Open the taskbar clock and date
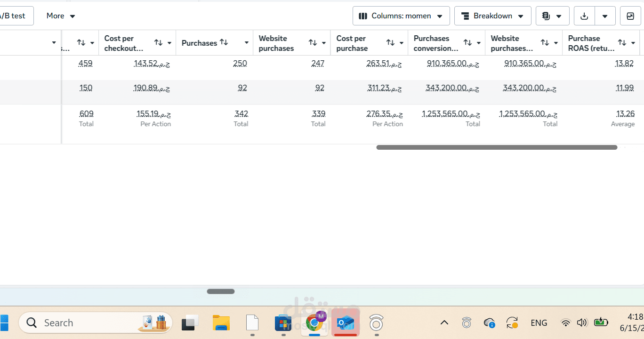The width and height of the screenshot is (644, 339). [x=632, y=323]
